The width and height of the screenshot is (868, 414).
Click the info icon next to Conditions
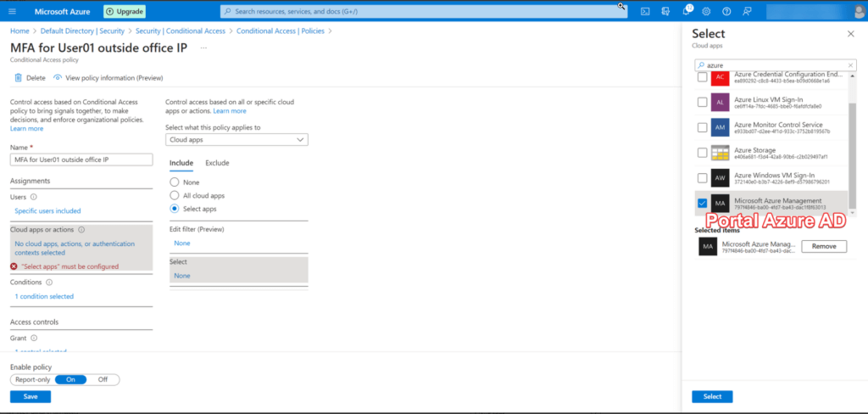[x=49, y=283]
